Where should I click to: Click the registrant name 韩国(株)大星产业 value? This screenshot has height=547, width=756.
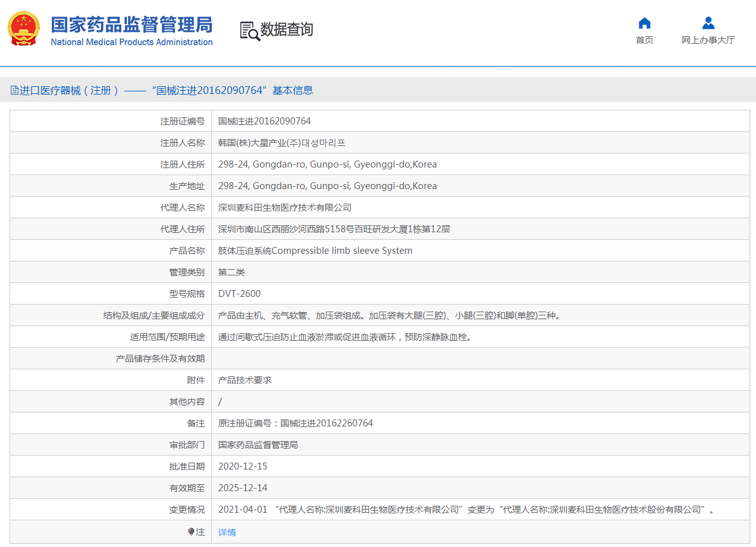click(x=282, y=143)
